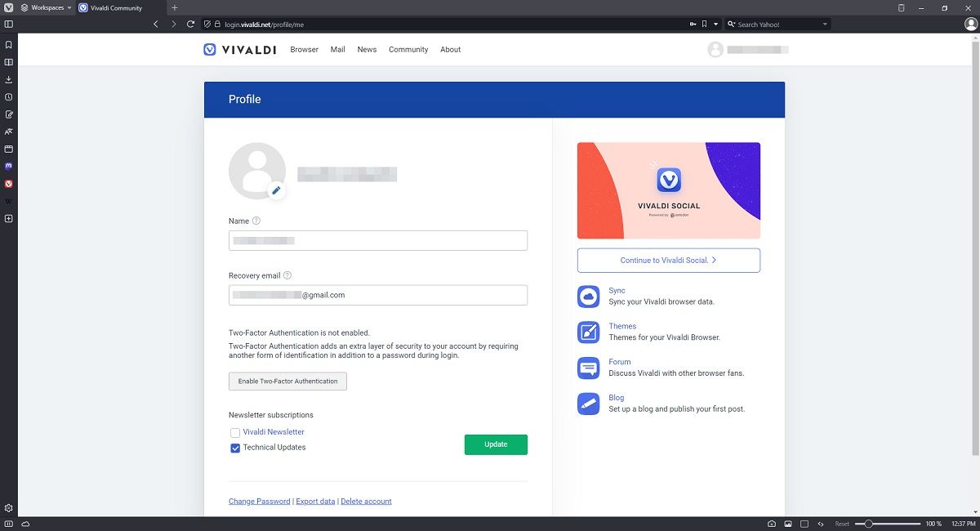Click the Themes icon
This screenshot has width=980, height=531.
(589, 332)
